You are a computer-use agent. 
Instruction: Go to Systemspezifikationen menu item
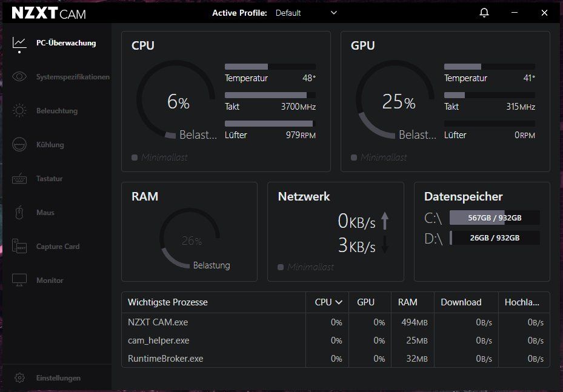[73, 77]
